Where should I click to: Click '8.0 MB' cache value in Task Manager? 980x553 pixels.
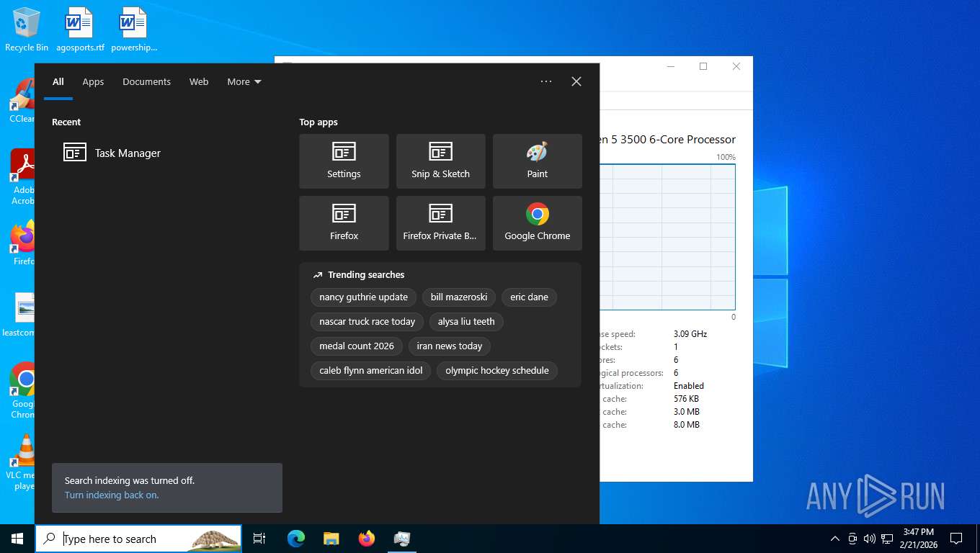(x=687, y=425)
